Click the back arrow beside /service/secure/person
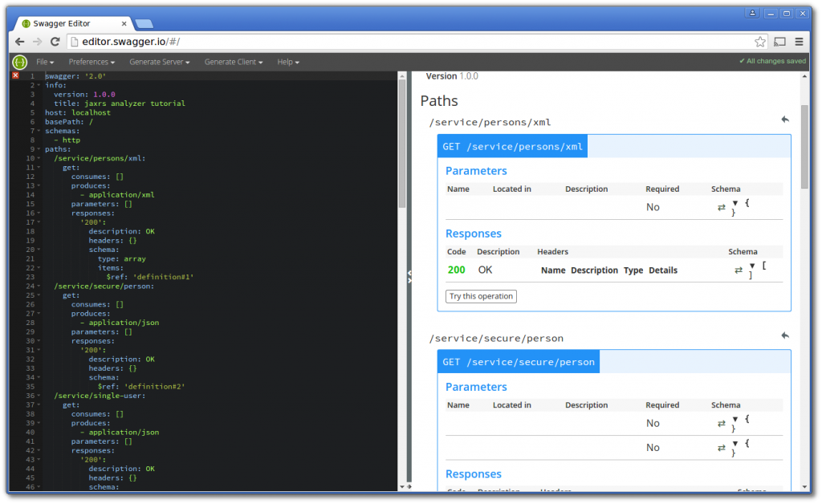The width and height of the screenshot is (822, 504). [x=784, y=335]
